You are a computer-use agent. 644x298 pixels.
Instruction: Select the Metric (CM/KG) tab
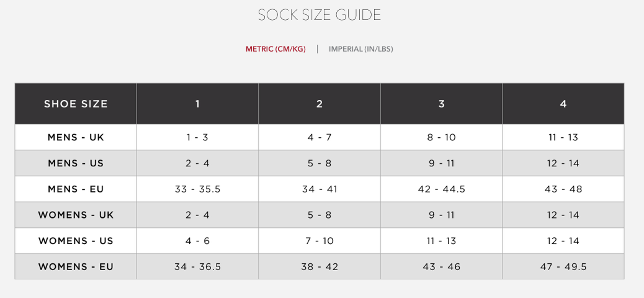(x=275, y=49)
